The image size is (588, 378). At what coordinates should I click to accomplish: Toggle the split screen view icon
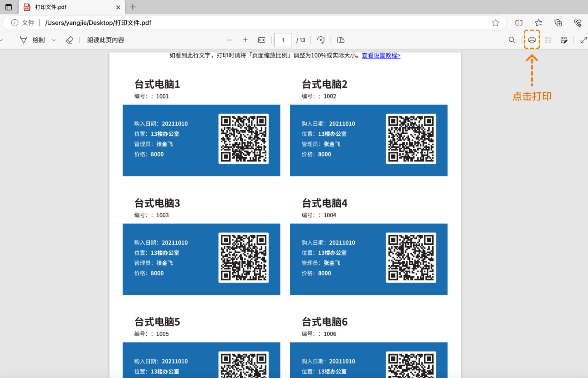519,23
